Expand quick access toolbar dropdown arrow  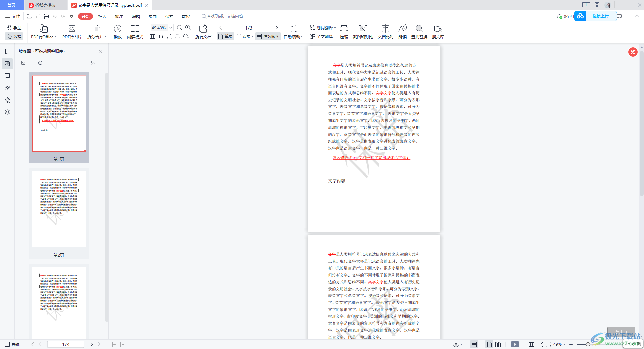point(71,16)
